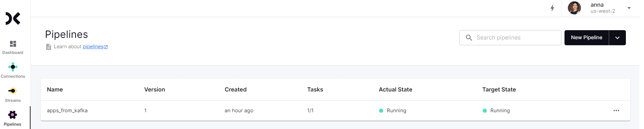
Task: Click the Decodable logo icon
Action: click(x=13, y=18)
